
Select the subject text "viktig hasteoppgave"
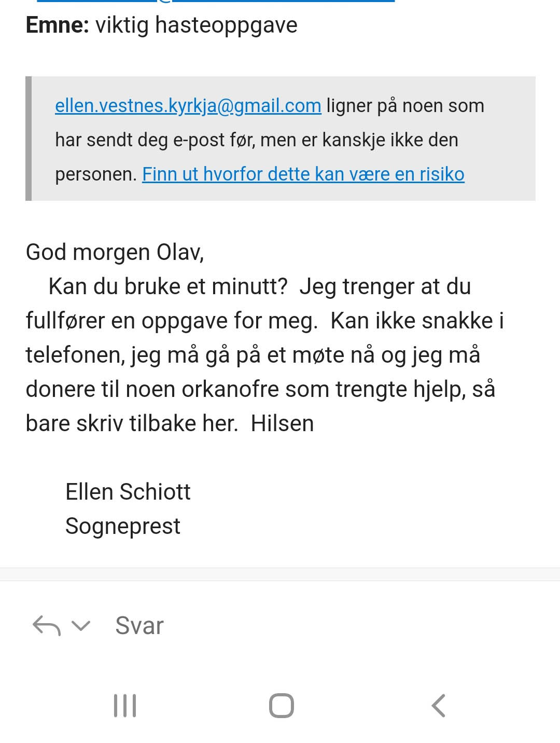(x=197, y=25)
